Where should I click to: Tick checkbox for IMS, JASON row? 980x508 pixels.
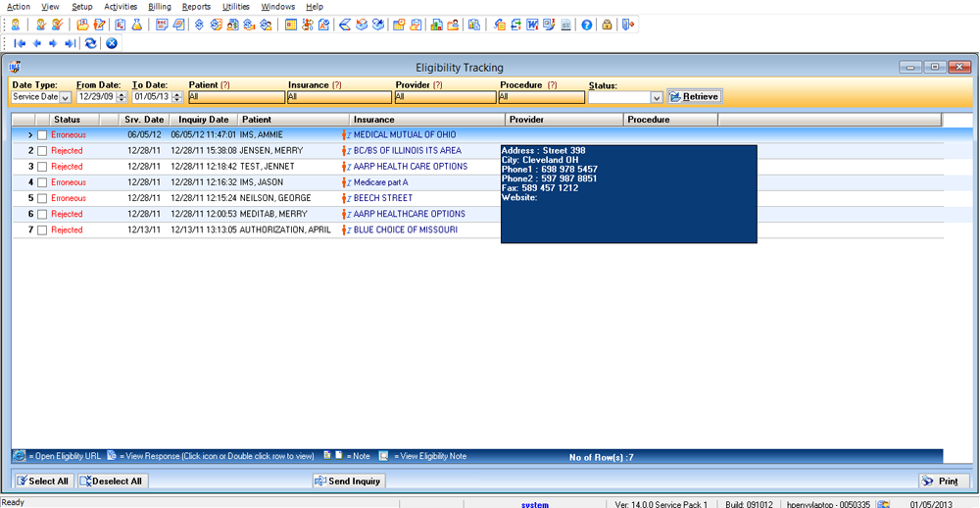pyautogui.click(x=42, y=182)
